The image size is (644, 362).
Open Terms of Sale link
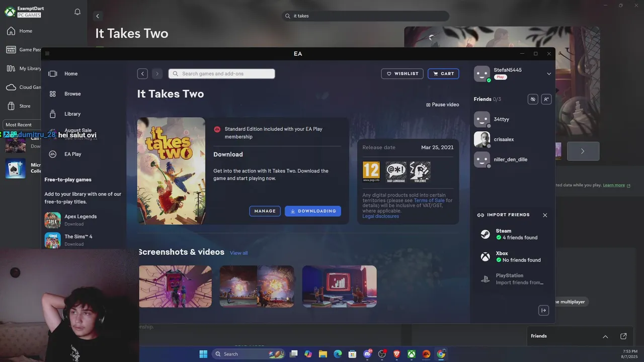click(x=429, y=201)
